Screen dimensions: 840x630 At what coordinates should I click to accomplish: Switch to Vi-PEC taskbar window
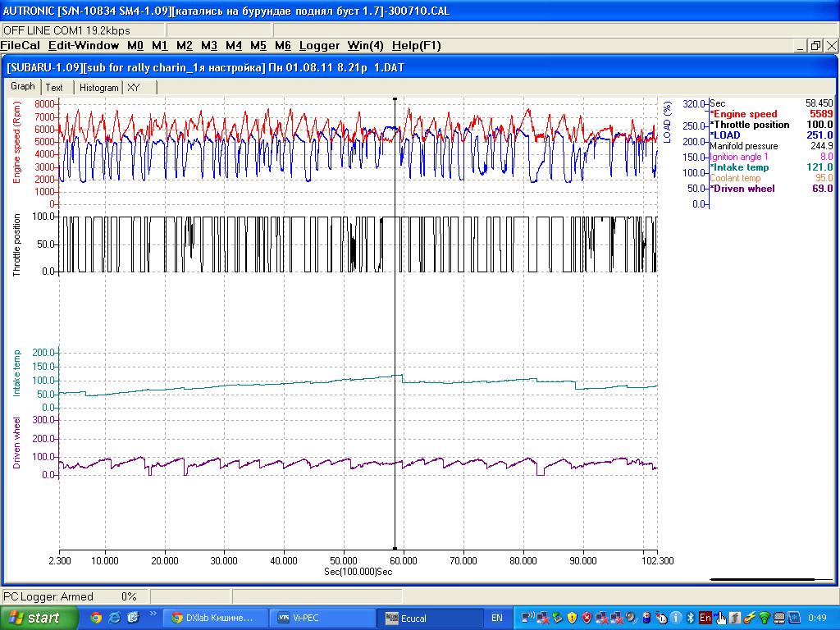(x=322, y=618)
